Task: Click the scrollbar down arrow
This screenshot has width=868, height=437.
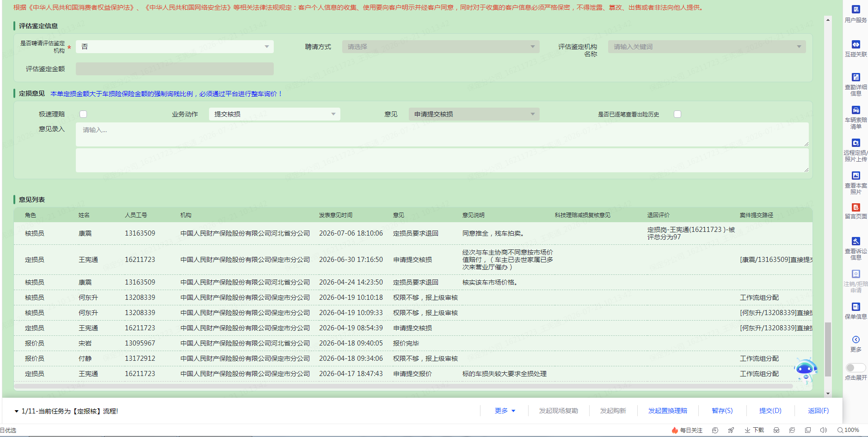Action: tap(828, 394)
